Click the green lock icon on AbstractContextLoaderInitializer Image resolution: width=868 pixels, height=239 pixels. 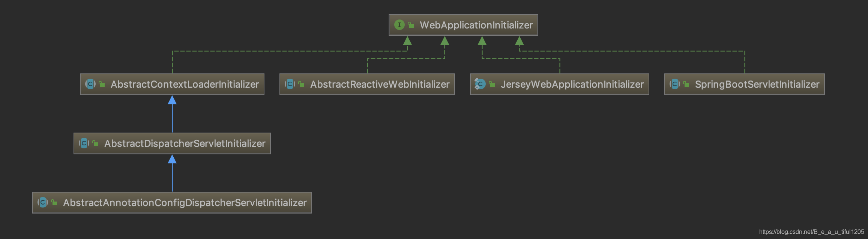tap(102, 84)
